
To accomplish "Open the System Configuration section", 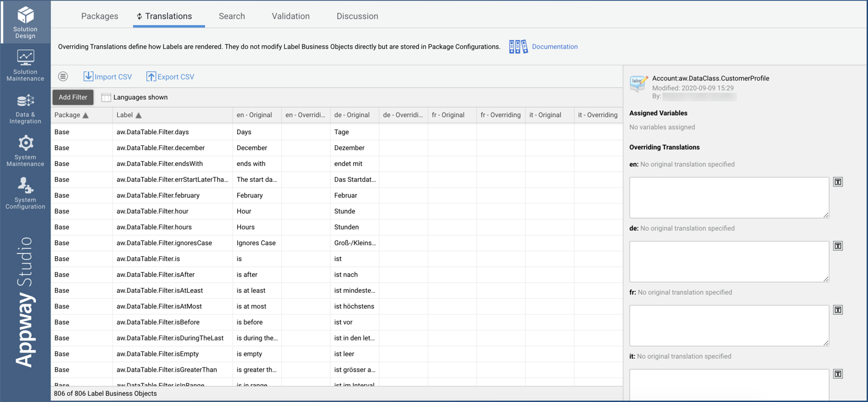I will 25,193.
